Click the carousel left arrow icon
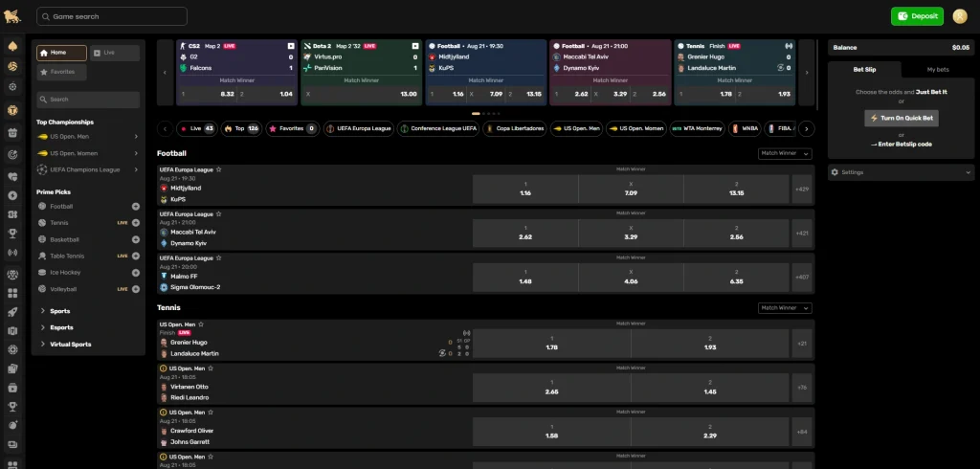Viewport: 980px width, 469px height. pyautogui.click(x=165, y=72)
